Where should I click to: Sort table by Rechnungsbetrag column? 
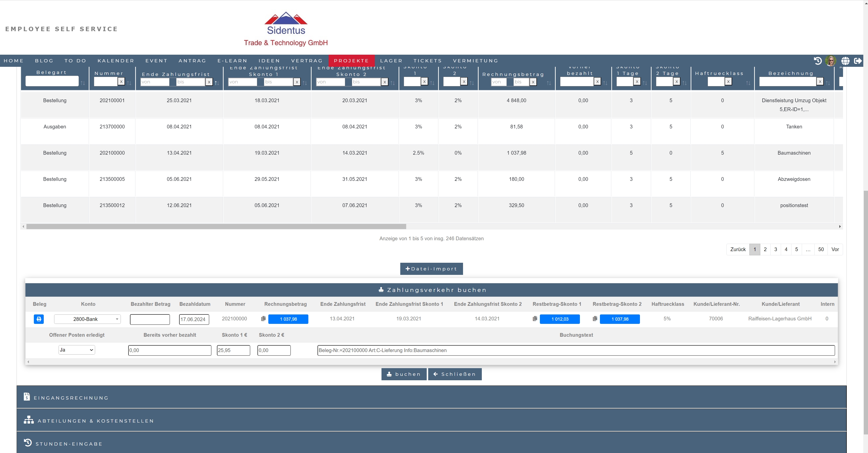(549, 83)
